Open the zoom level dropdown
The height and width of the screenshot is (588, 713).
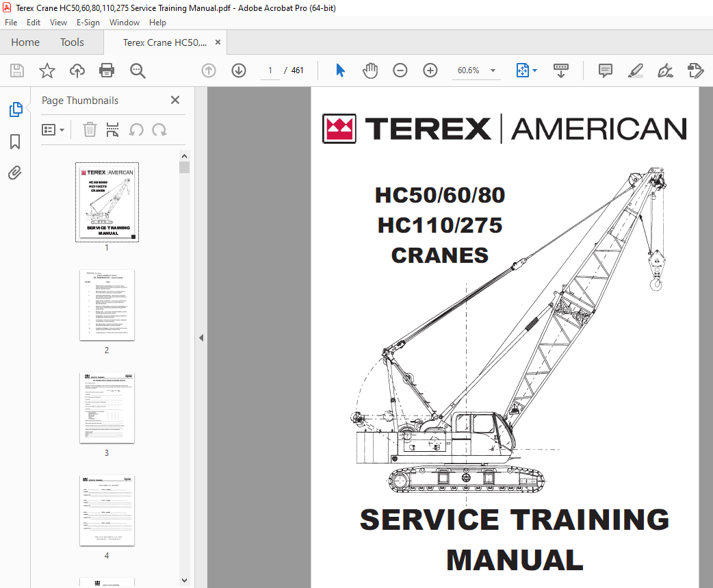pyautogui.click(x=493, y=71)
